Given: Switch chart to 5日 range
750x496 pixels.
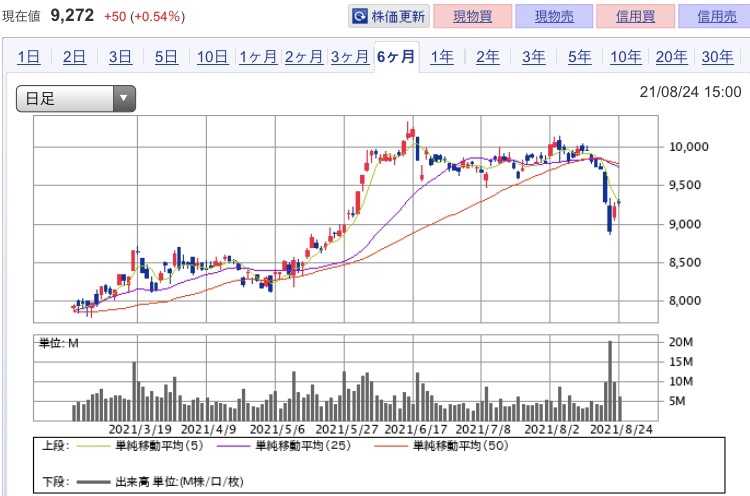Looking at the screenshot, I should [166, 57].
